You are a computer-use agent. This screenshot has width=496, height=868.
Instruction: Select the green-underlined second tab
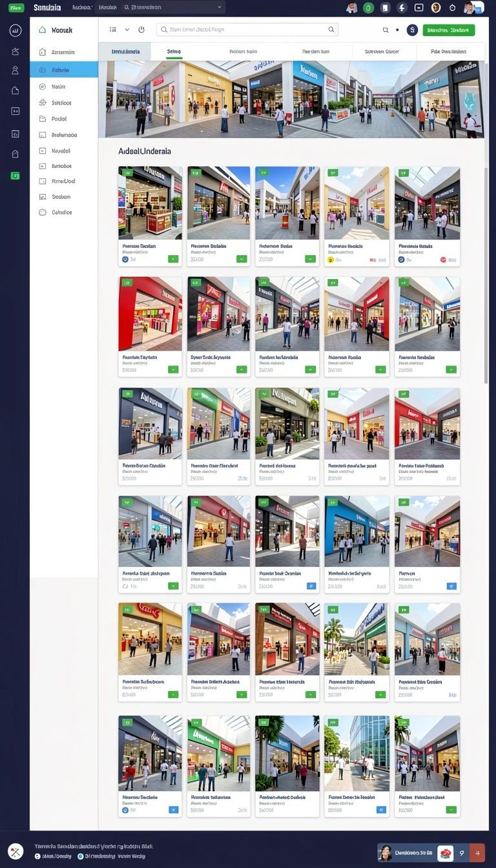coord(174,51)
